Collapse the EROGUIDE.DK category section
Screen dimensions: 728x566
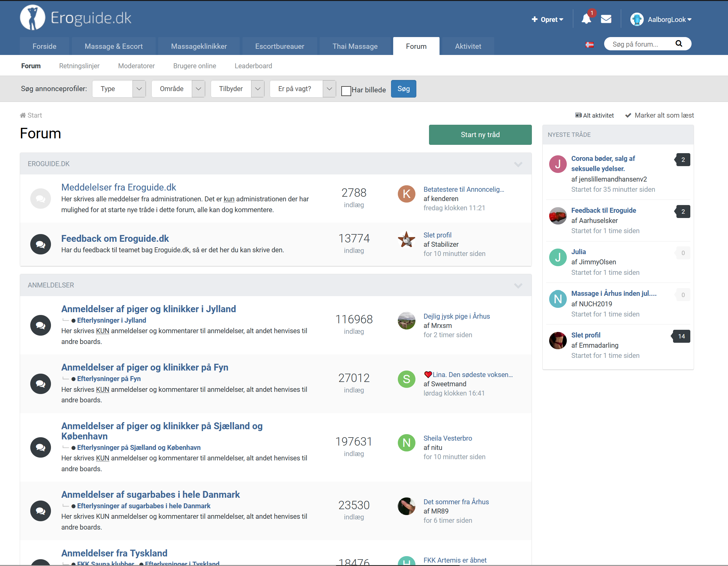(518, 164)
